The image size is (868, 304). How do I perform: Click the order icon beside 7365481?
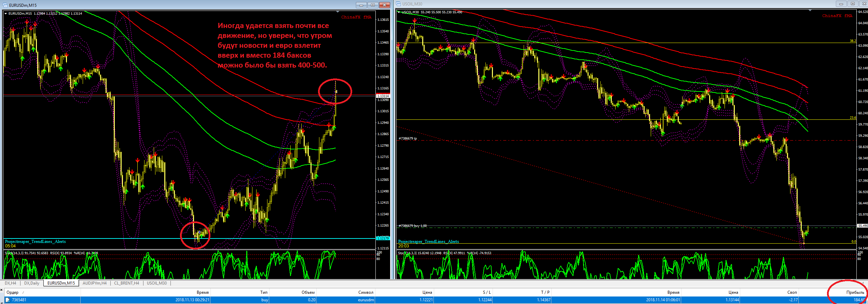(x=8, y=300)
